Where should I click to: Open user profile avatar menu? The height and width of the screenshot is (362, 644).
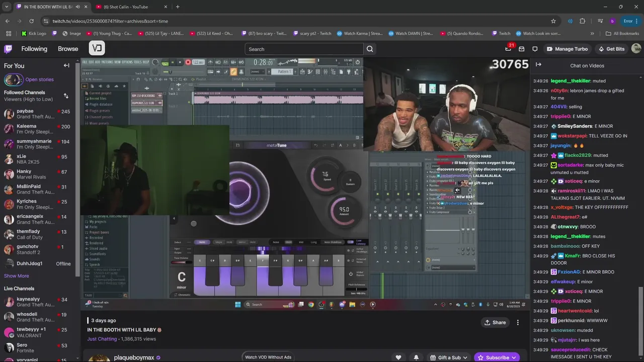point(636,49)
